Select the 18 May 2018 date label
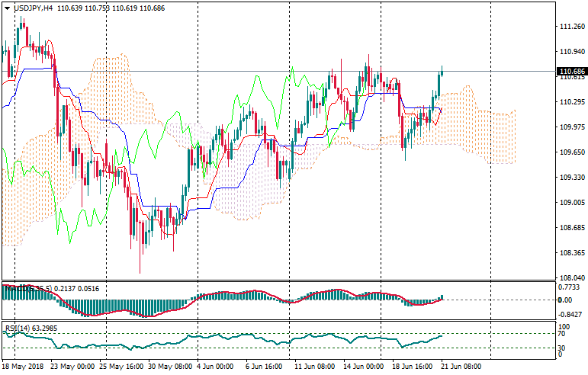The width and height of the screenshot is (588, 375). coord(24,367)
